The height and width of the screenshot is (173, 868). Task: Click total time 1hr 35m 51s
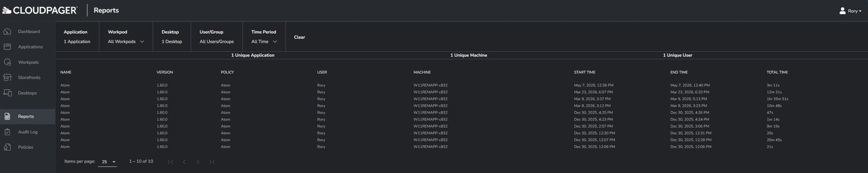[x=777, y=99]
